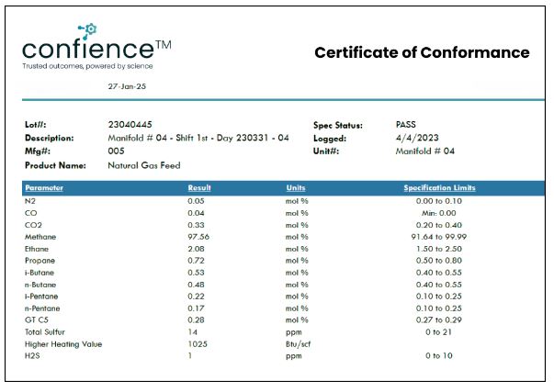Click the Higher Heating Value result 1025
Image resolution: width=554 pixels, height=392 pixels.
[198, 343]
